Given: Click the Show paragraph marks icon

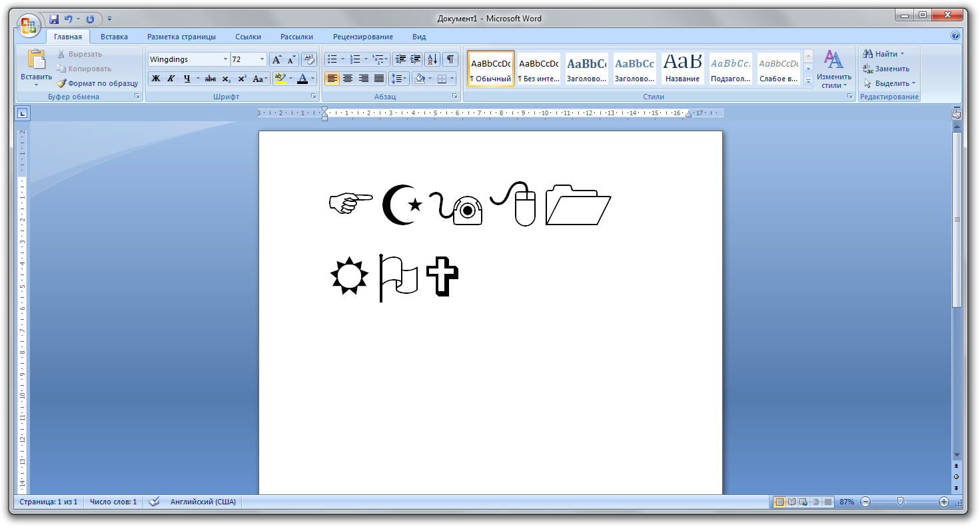Looking at the screenshot, I should click(x=451, y=59).
